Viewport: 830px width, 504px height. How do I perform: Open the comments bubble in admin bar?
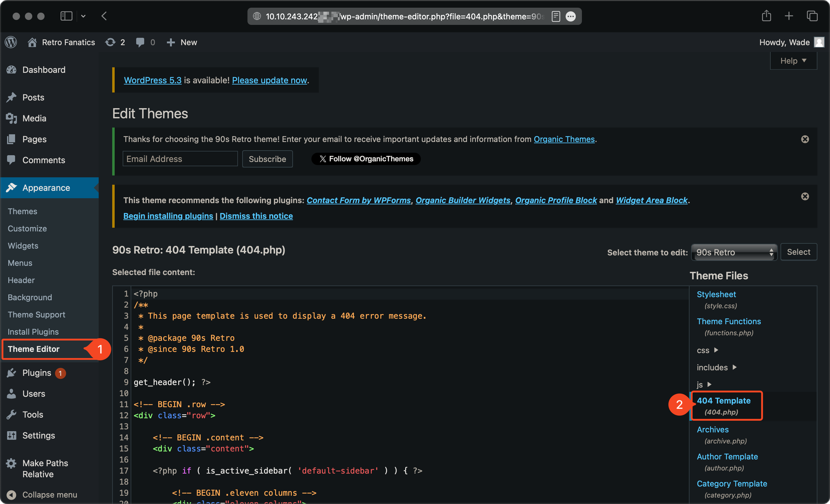pyautogui.click(x=140, y=42)
